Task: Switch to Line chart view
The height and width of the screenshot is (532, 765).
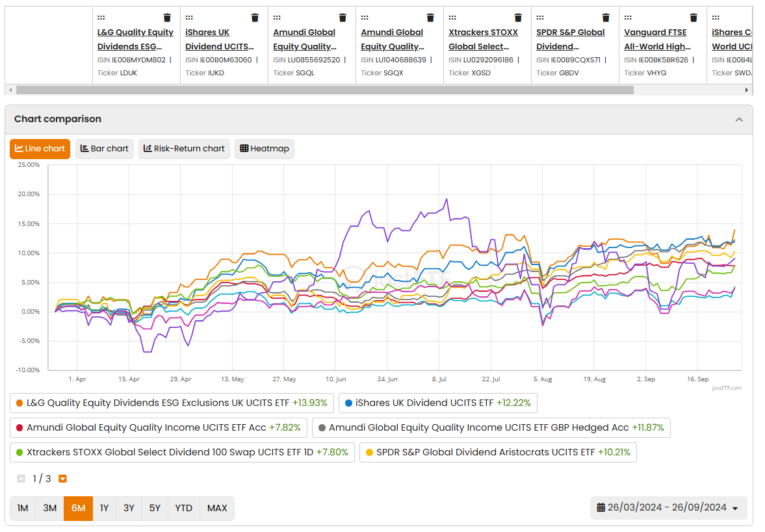Action: click(x=40, y=149)
